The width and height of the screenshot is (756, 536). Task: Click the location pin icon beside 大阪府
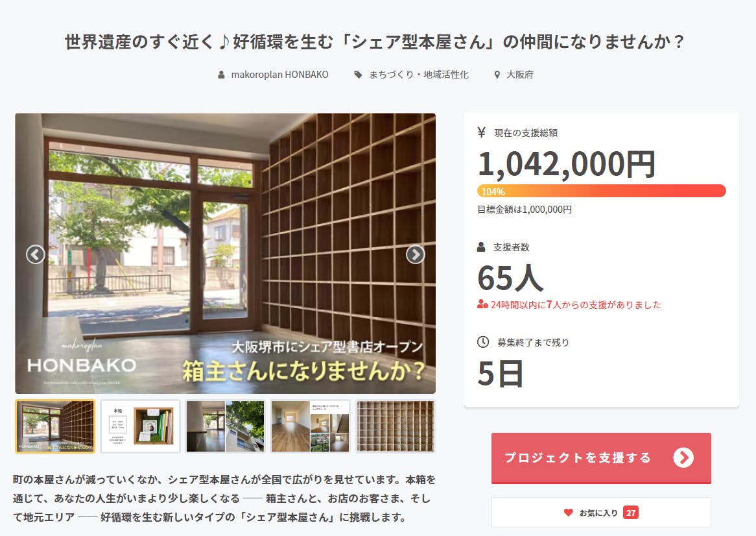click(497, 75)
